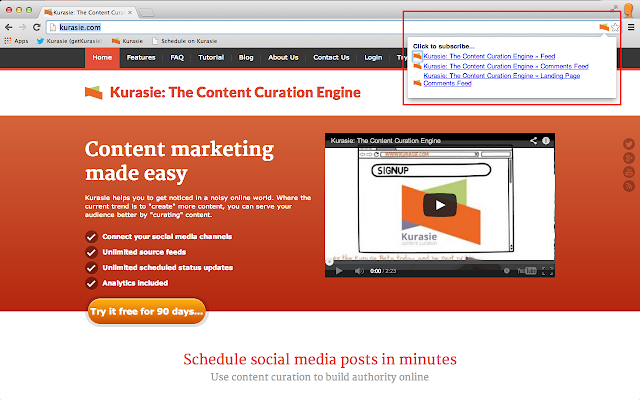Click "Schedule social media posts in minutes" heading
This screenshot has width=640, height=400.
pyautogui.click(x=320, y=360)
